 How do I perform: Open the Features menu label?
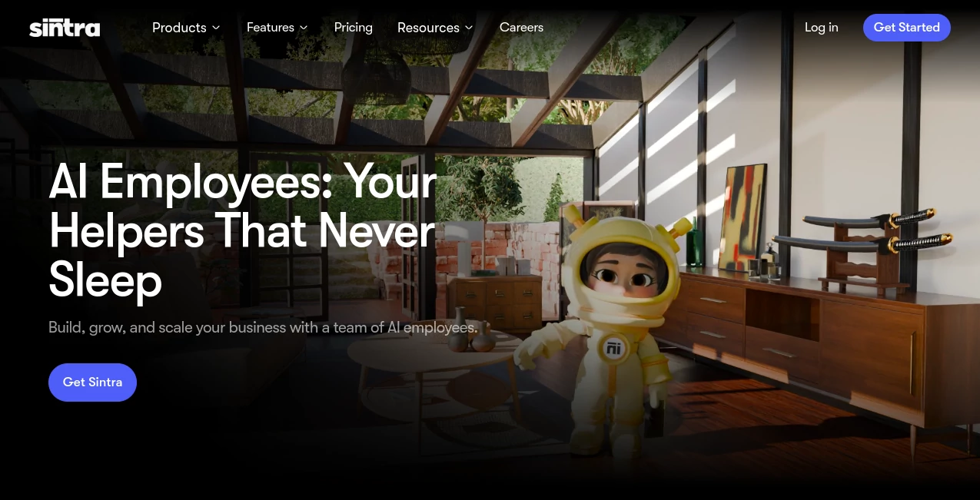pos(271,28)
